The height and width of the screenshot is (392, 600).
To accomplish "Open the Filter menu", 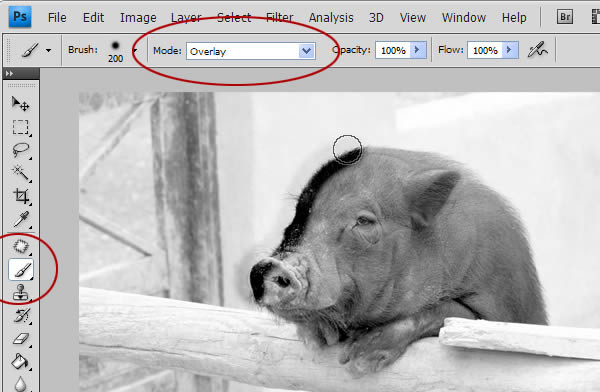I will [280, 18].
